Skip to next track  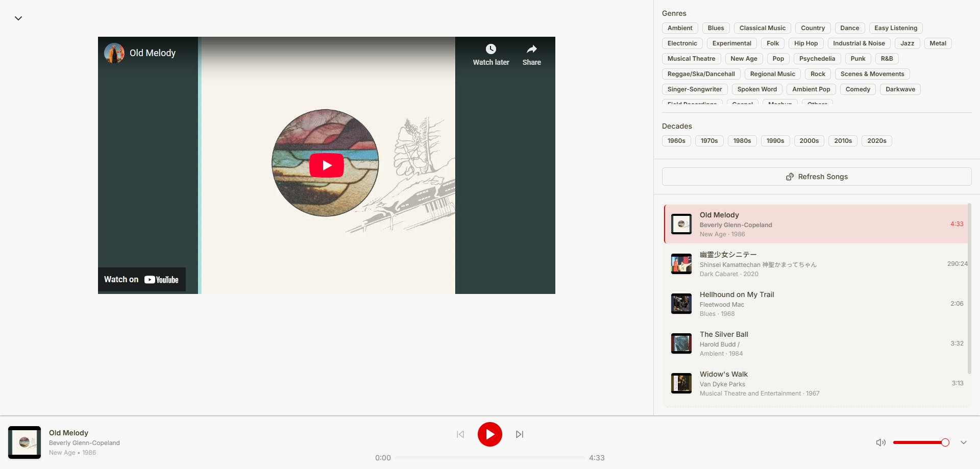click(x=520, y=434)
